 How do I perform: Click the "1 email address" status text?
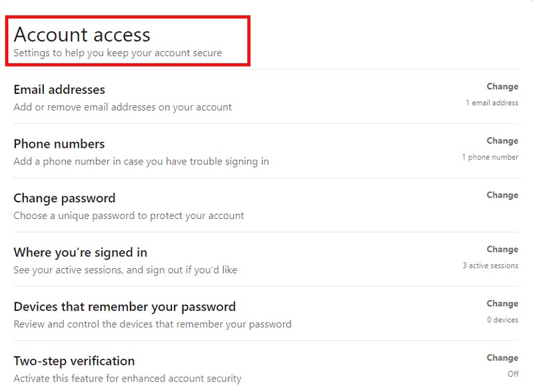[492, 103]
